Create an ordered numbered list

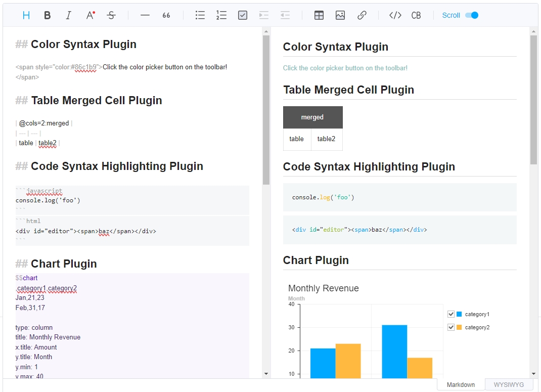[x=221, y=15]
